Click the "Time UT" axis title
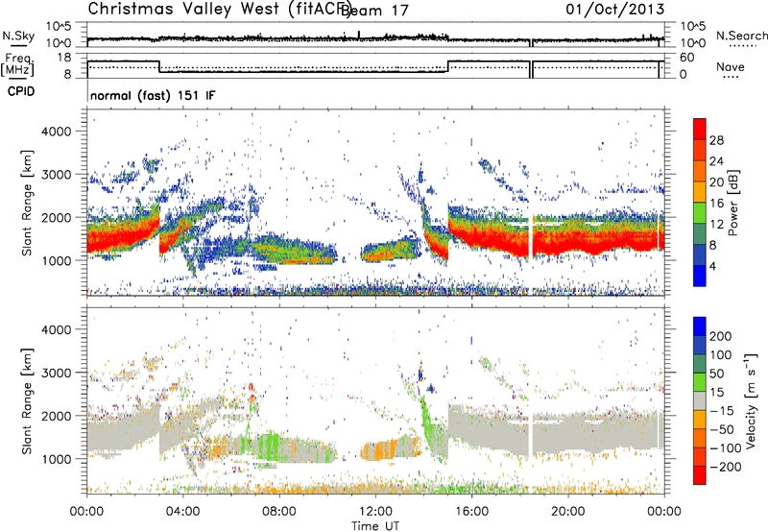Screen dimensions: 768x532 pyautogui.click(x=375, y=526)
